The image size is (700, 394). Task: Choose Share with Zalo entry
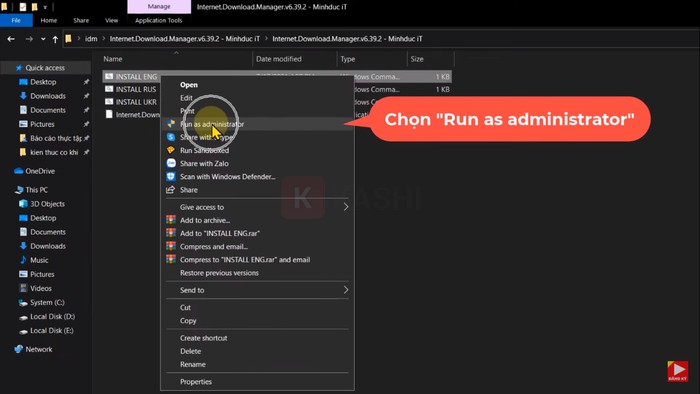pyautogui.click(x=204, y=163)
